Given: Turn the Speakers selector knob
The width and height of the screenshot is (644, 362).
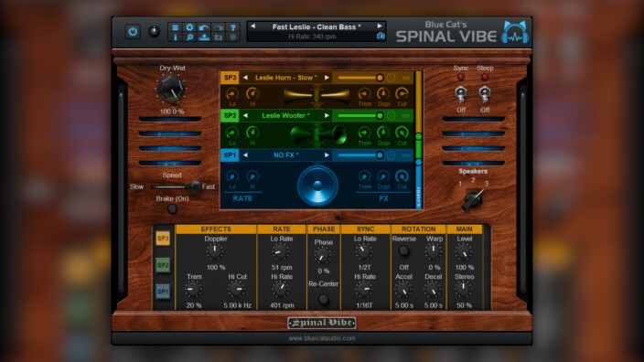Looking at the screenshot, I should point(473,199).
